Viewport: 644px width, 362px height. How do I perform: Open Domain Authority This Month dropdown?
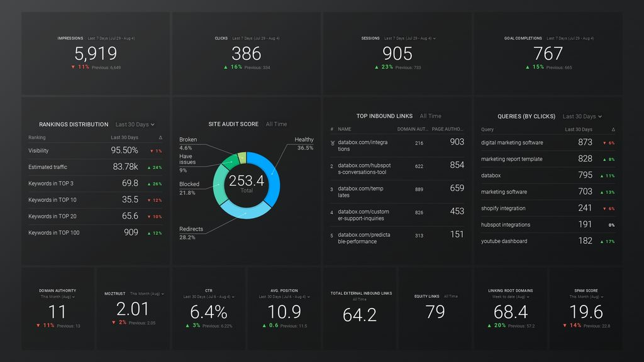(x=57, y=297)
